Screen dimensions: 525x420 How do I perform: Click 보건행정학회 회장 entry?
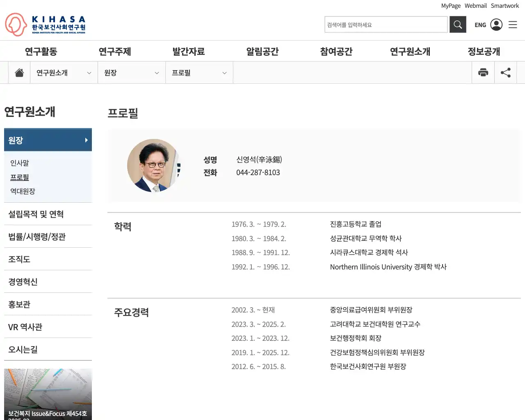click(356, 338)
